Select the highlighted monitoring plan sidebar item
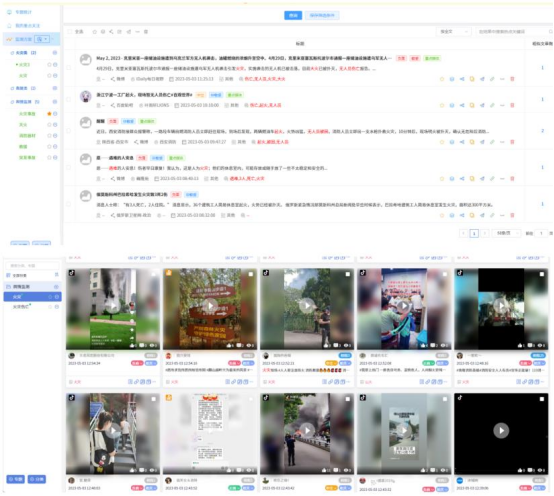This screenshot has height=496, width=554. 31,39
